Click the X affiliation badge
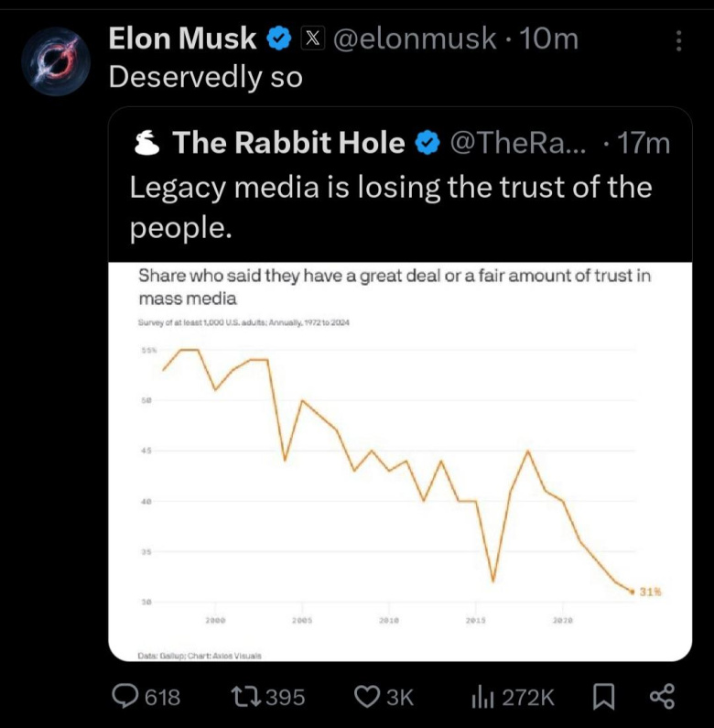 pos(312,38)
